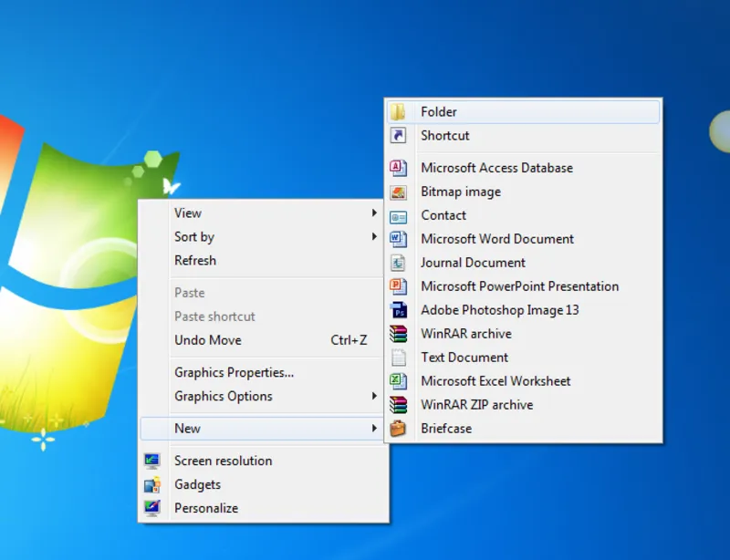Click the Personalize icon
This screenshot has height=560, width=730.
[x=151, y=508]
